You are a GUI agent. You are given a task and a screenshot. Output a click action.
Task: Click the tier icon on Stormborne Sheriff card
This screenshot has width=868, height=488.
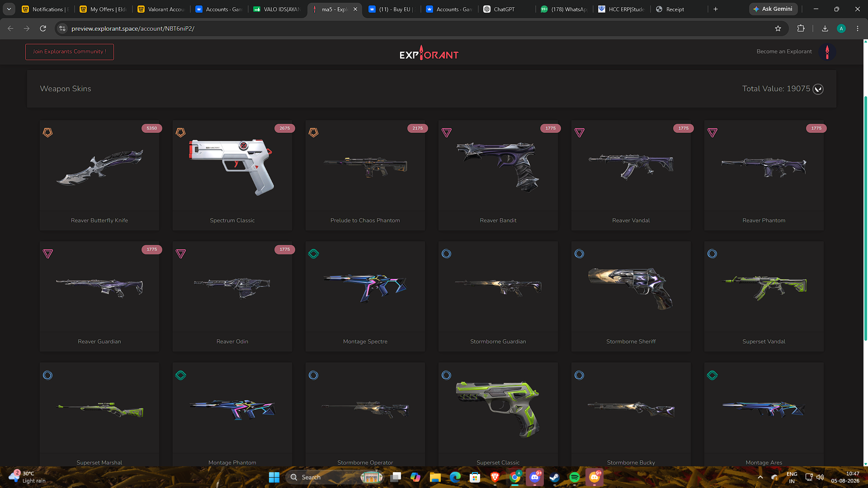pyautogui.click(x=579, y=253)
